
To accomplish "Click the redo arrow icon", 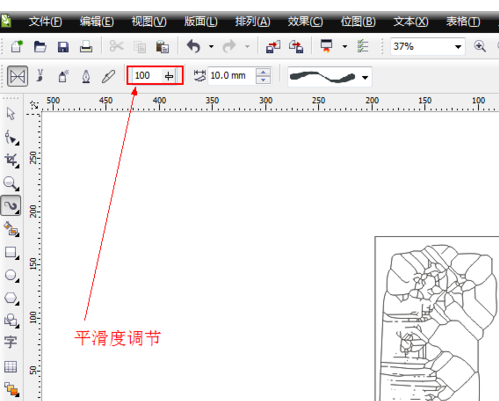I will [229, 46].
